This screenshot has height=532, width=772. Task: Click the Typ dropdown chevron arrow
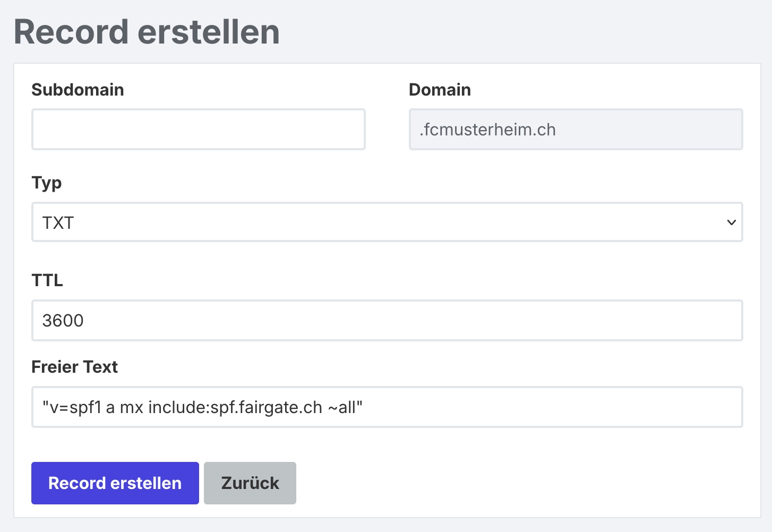tap(731, 222)
